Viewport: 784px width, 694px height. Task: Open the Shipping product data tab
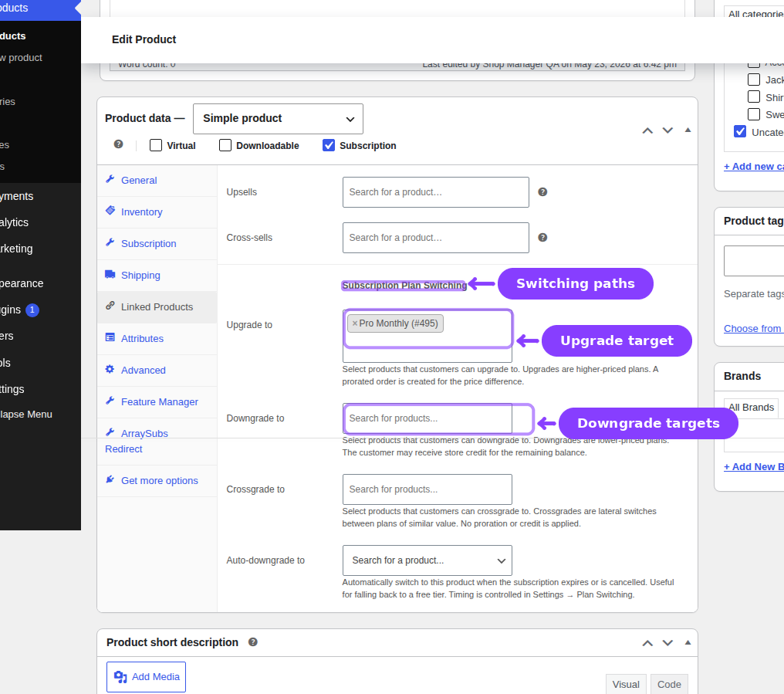[x=157, y=275]
